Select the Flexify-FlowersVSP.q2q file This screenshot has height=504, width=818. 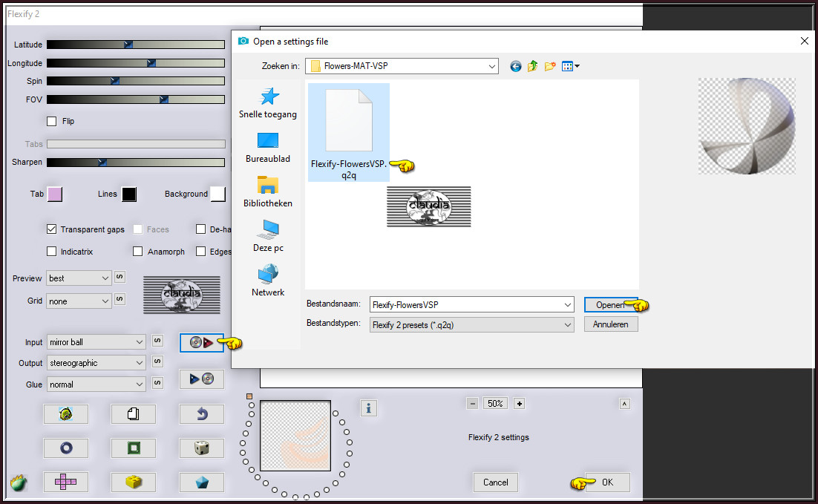click(348, 133)
